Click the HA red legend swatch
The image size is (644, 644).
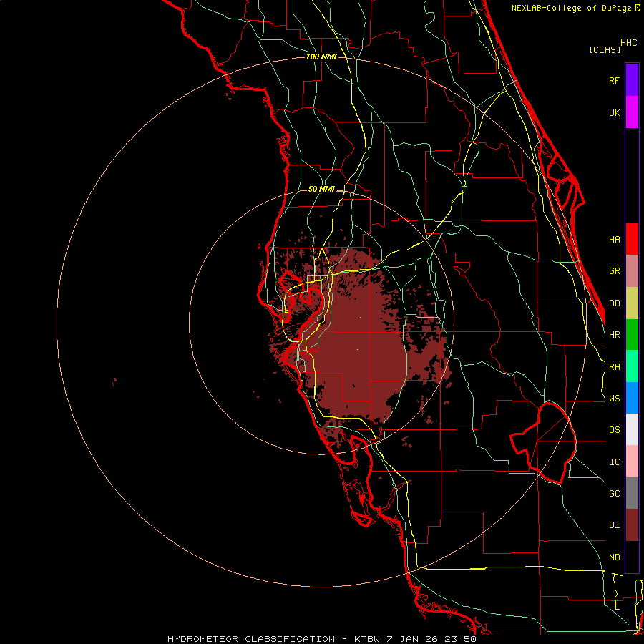632,239
